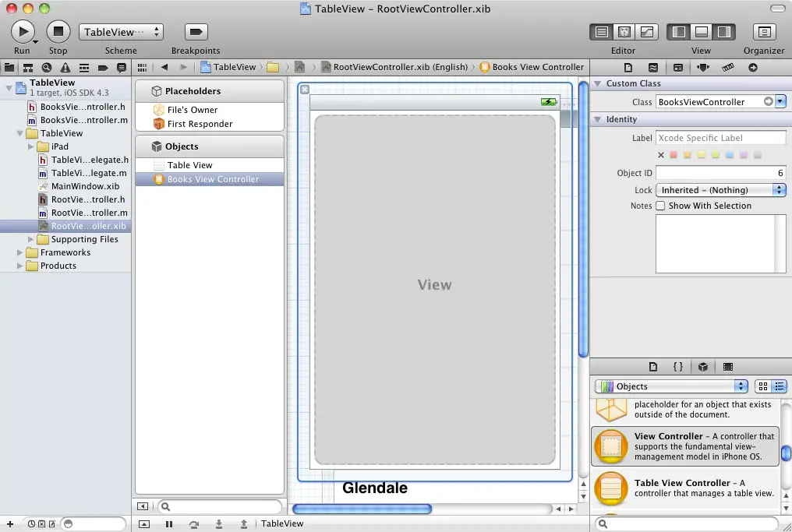Open the File inspector

[x=628, y=67]
